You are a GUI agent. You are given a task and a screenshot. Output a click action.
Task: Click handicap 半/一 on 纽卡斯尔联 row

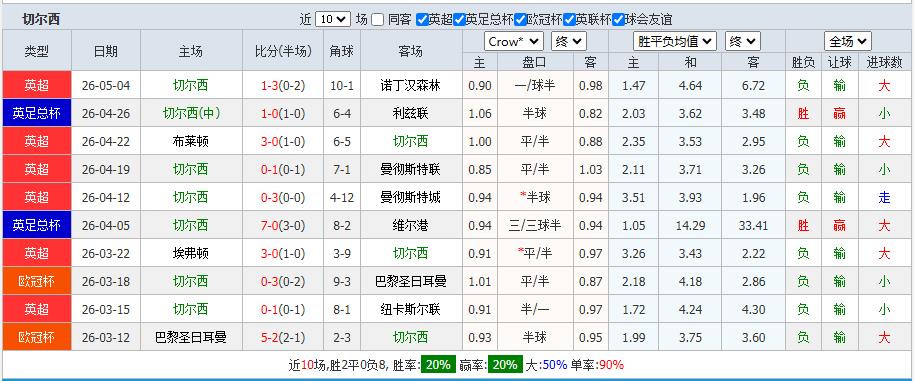[535, 309]
